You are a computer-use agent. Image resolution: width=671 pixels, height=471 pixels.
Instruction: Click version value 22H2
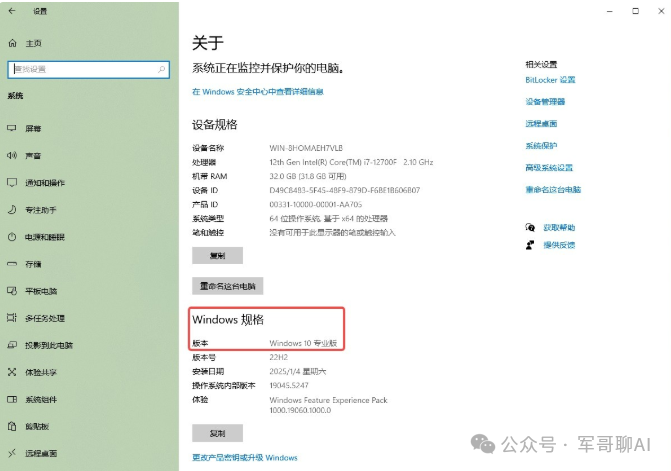point(279,357)
